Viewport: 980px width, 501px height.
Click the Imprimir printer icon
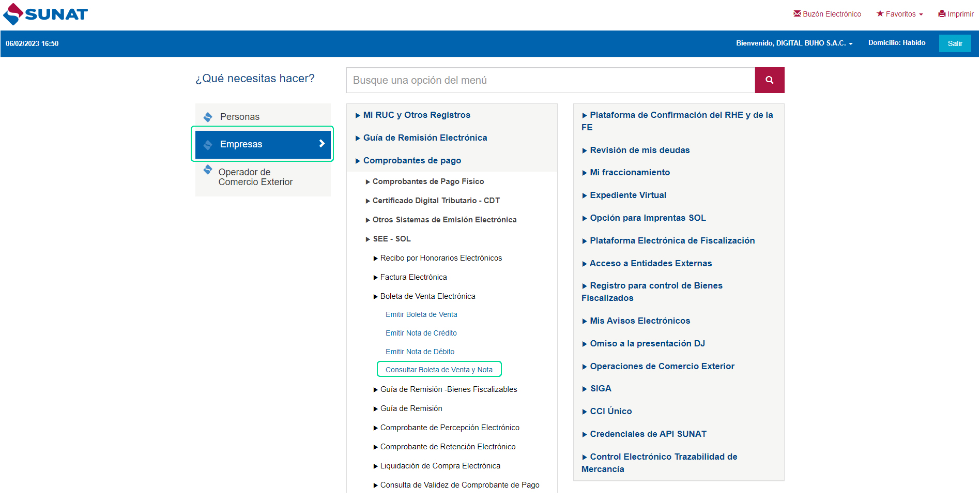(x=942, y=14)
